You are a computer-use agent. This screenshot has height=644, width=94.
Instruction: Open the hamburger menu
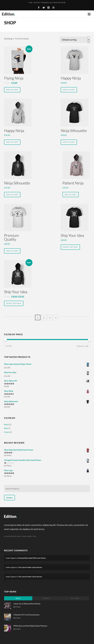(x=89, y=14)
